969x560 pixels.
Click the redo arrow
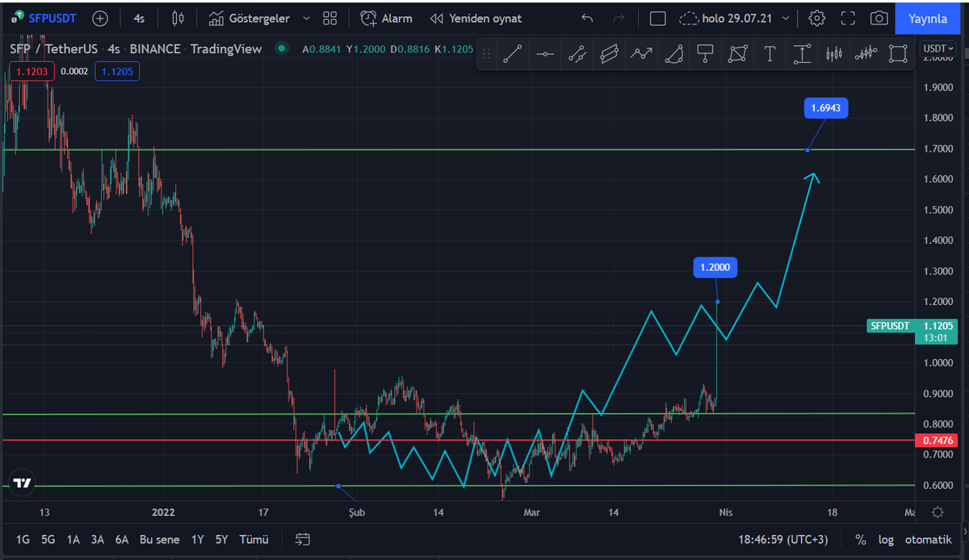tap(619, 18)
